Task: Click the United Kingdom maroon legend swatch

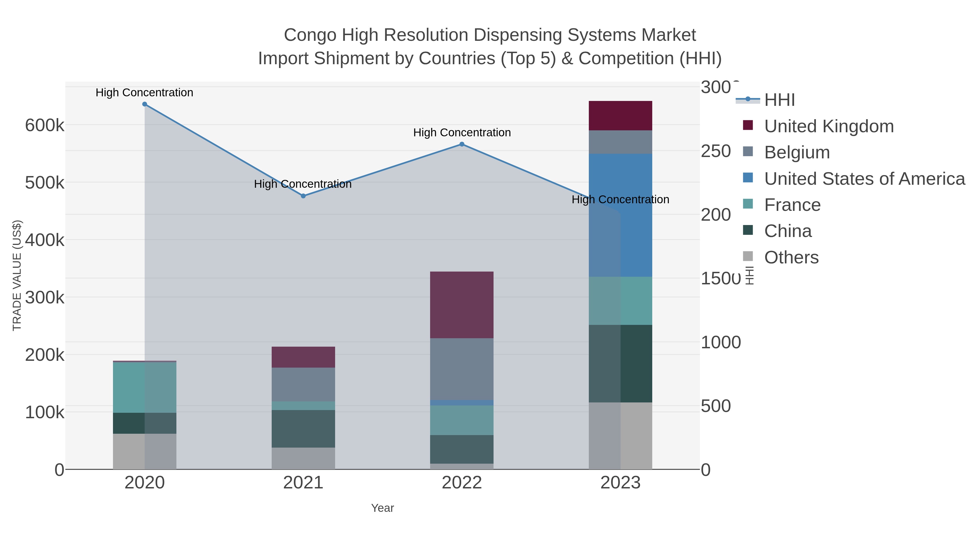Action: 748,125
